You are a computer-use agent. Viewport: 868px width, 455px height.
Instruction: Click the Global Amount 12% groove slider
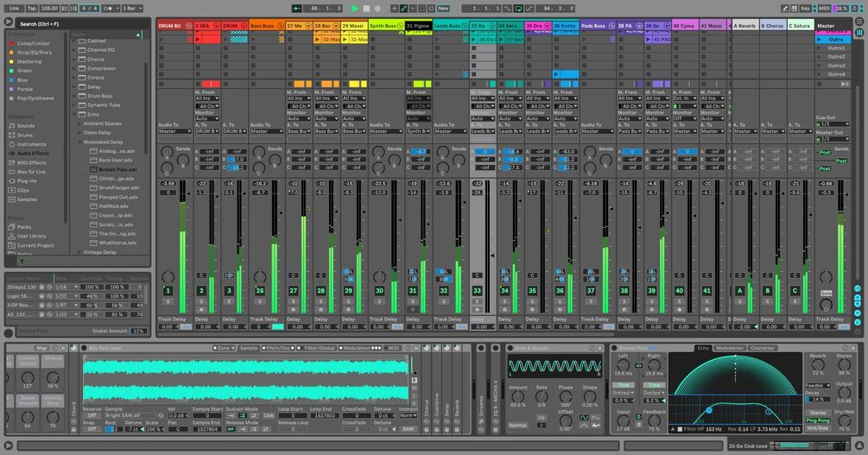[x=138, y=331]
